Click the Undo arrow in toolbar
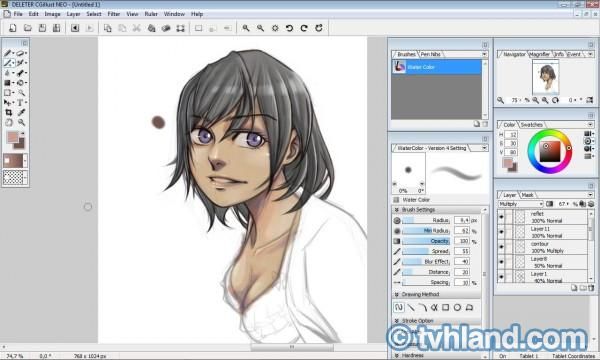Screen dimensions: 600x360 point(289,28)
